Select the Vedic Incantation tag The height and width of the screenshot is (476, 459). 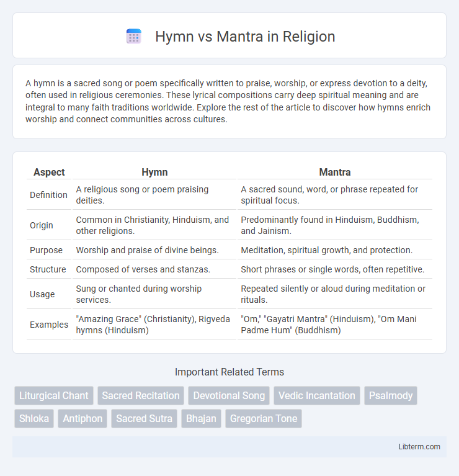(x=317, y=395)
